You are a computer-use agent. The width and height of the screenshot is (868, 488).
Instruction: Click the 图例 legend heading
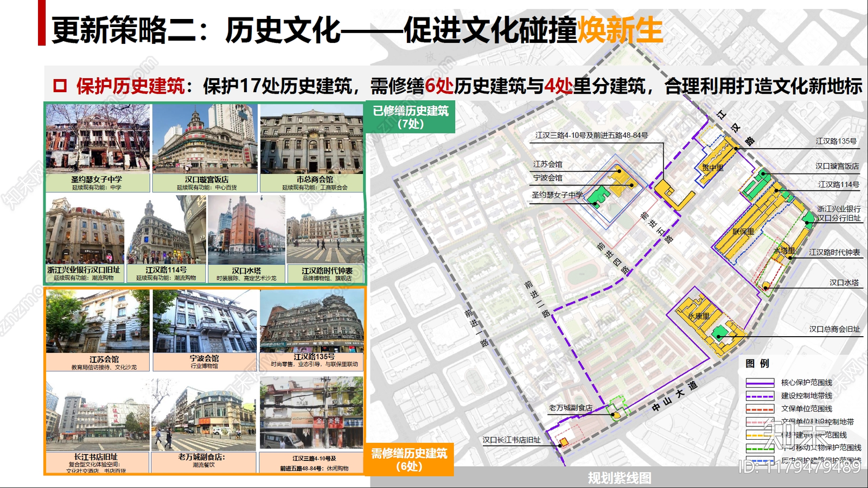(x=757, y=364)
